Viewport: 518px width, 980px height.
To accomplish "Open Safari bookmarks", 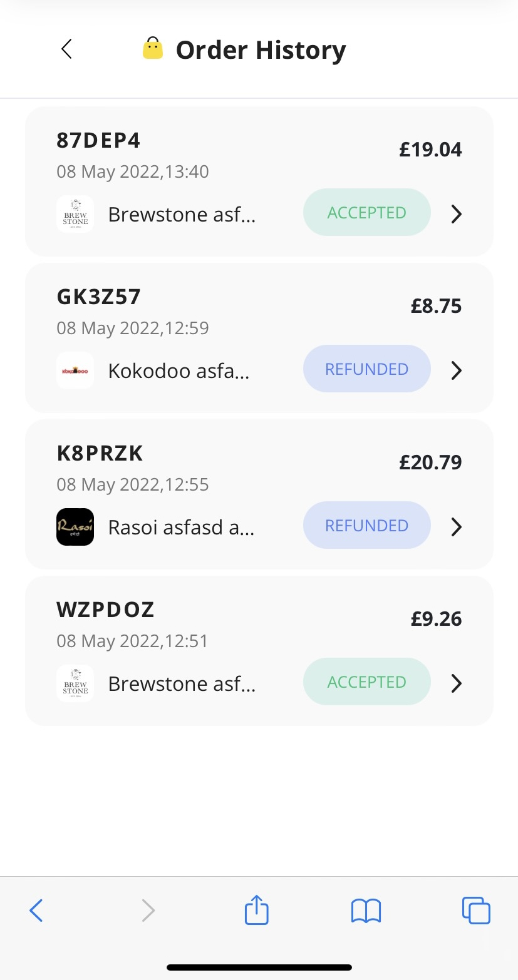I will click(x=366, y=911).
